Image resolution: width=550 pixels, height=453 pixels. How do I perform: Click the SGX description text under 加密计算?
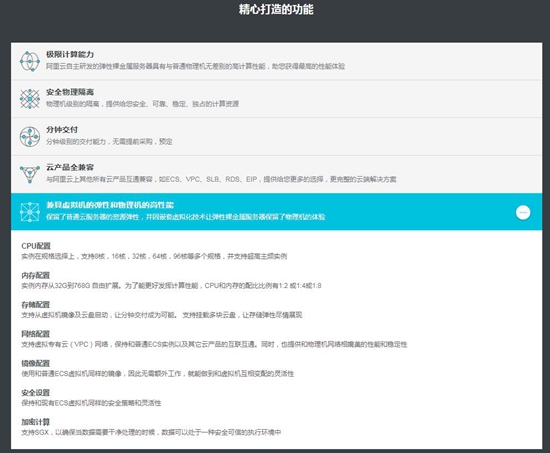tap(151, 432)
